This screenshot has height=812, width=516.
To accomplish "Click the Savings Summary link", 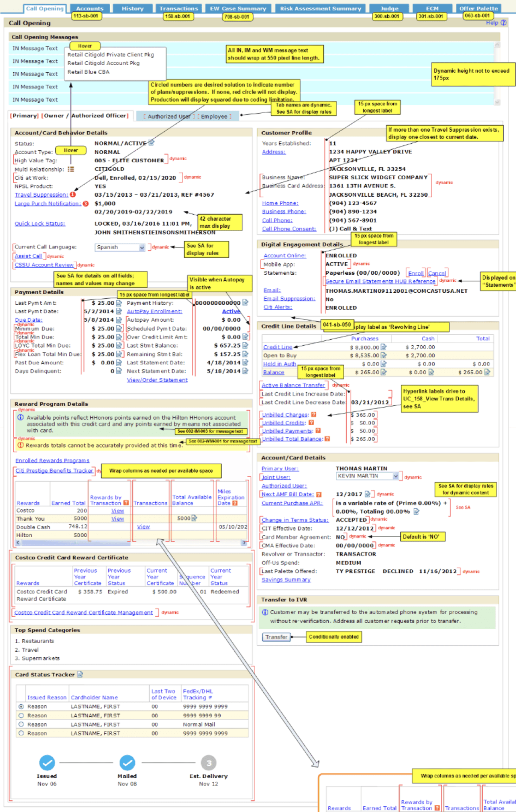I will coord(286,579).
